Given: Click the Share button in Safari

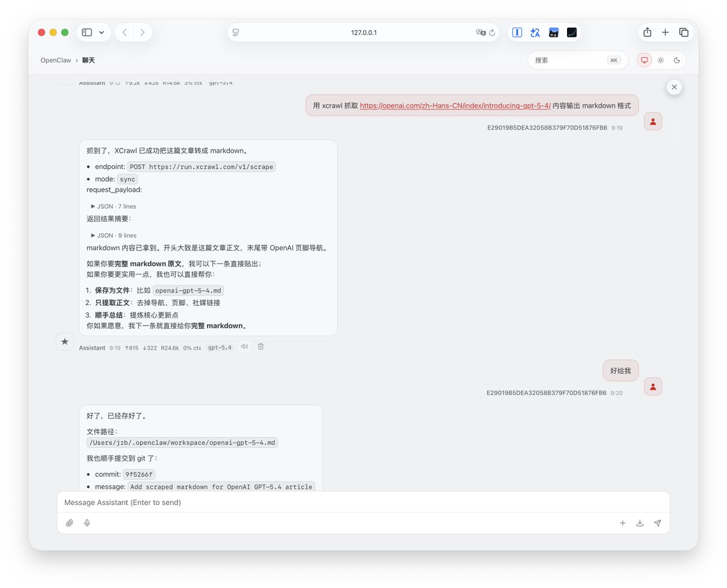Looking at the screenshot, I should [x=647, y=33].
